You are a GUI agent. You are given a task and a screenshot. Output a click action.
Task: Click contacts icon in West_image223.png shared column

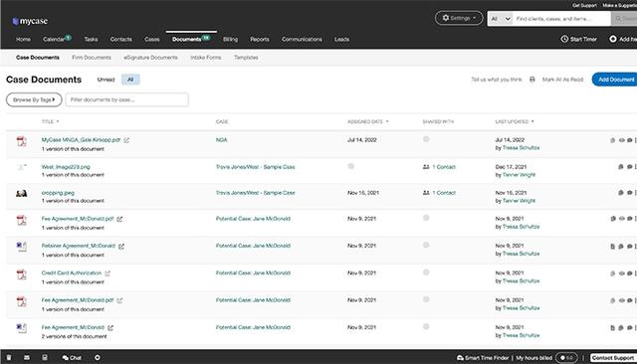click(426, 167)
